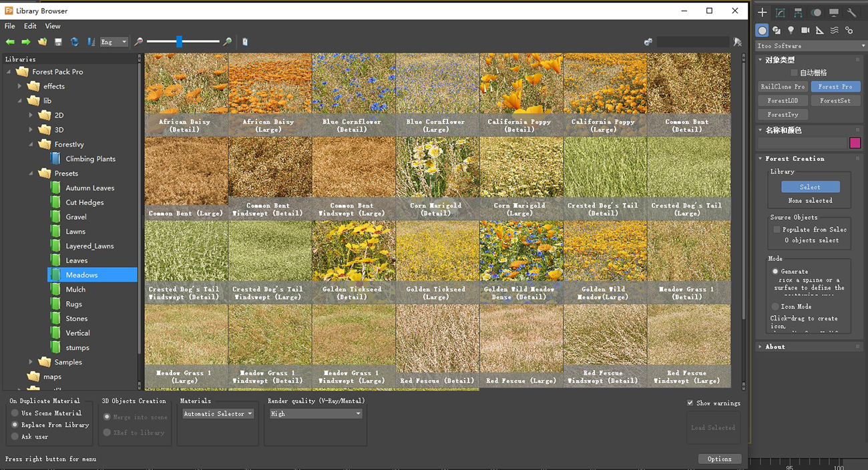Select the California Poppy (Detail) thumbnail
Screen dimensions: 868x470
pos(521,95)
